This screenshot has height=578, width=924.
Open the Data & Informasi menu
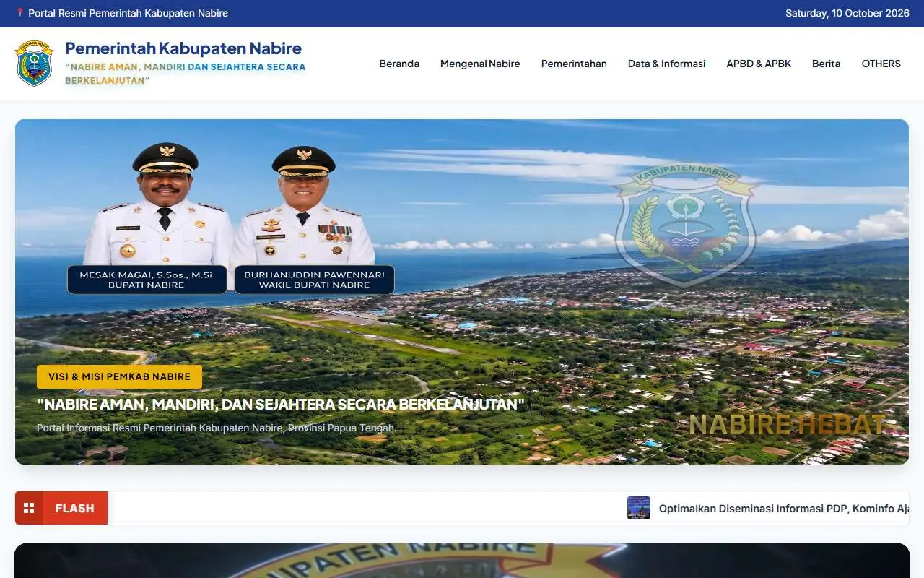coord(666,64)
